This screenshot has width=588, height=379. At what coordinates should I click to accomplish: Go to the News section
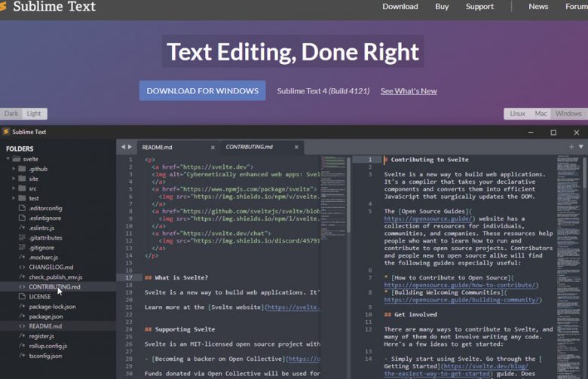538,6
